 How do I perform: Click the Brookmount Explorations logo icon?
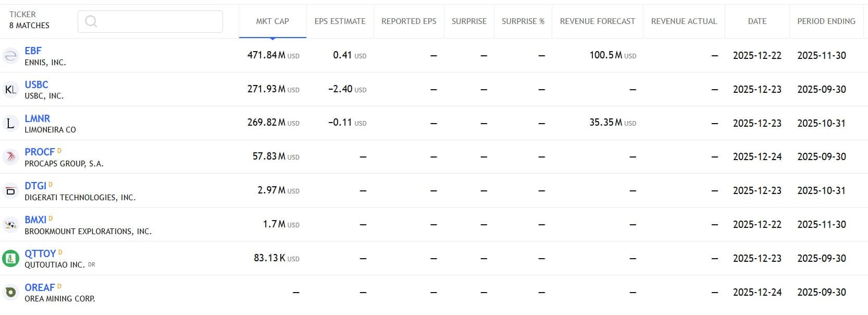click(x=10, y=225)
